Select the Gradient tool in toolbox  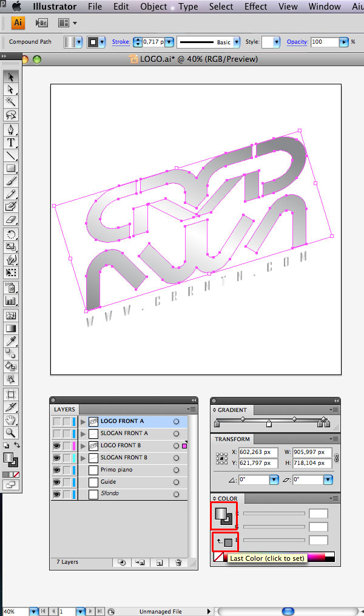(10, 328)
